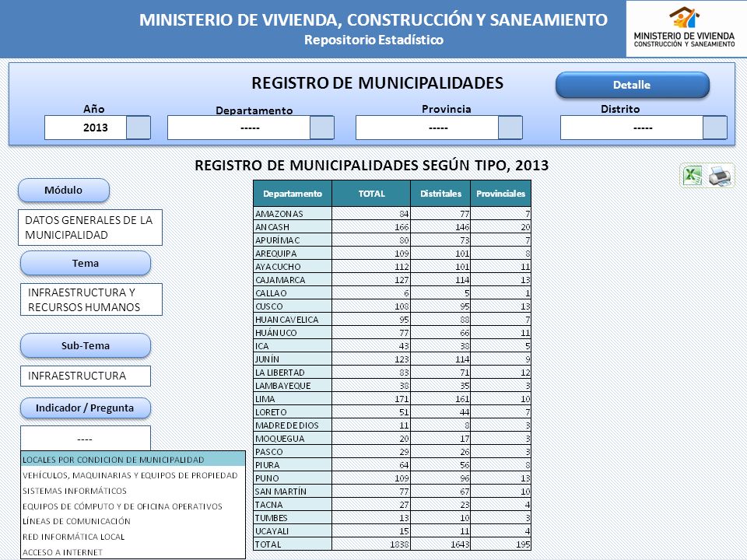Select the PUNO row label
The width and height of the screenshot is (747, 560).
point(267,478)
